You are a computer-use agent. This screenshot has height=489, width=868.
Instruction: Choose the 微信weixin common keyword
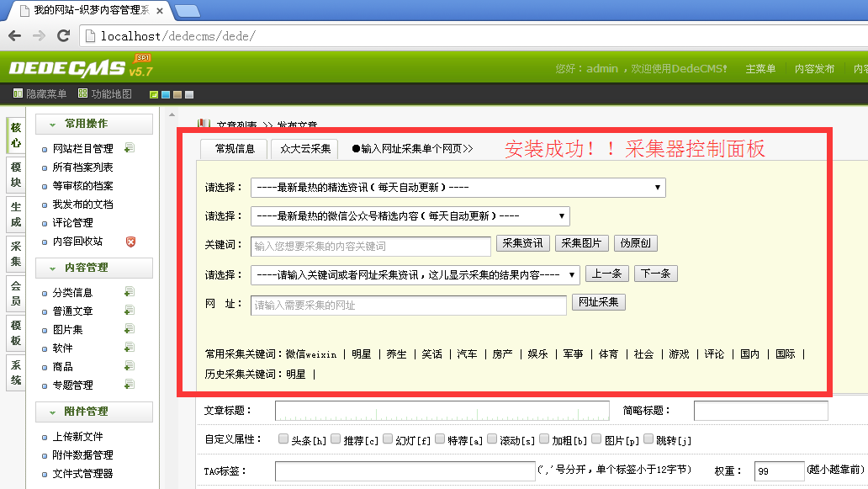pos(311,353)
